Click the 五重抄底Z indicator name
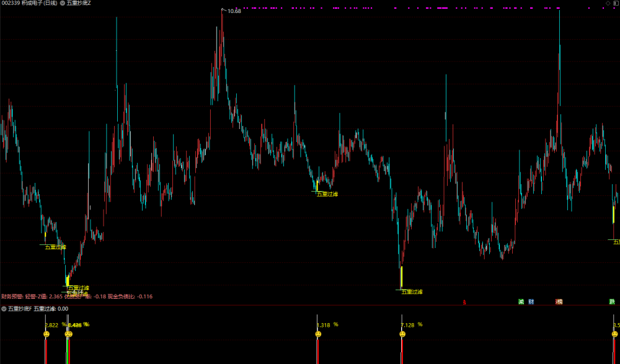The width and height of the screenshot is (620, 364). click(x=79, y=3)
